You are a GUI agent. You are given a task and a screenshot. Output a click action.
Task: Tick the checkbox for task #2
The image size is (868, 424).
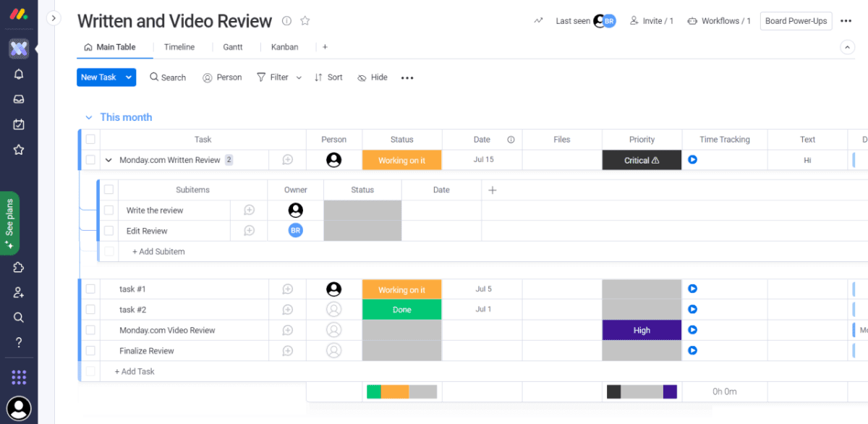[90, 310]
